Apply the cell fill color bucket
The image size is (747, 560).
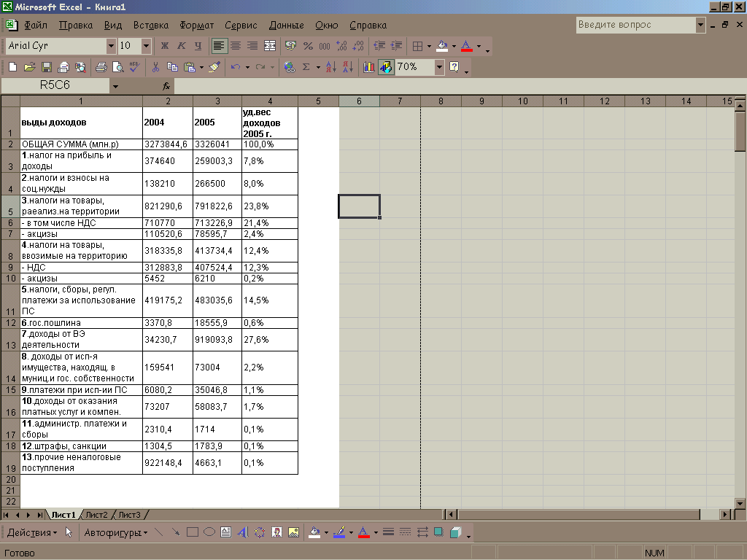click(x=443, y=46)
